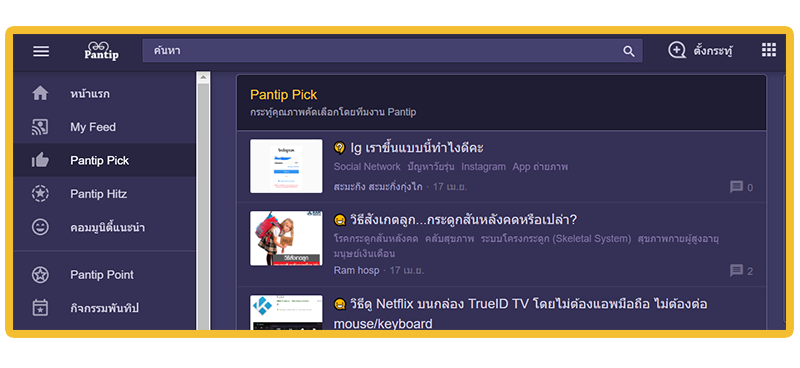Click the Pantip Pick section heading

[283, 95]
